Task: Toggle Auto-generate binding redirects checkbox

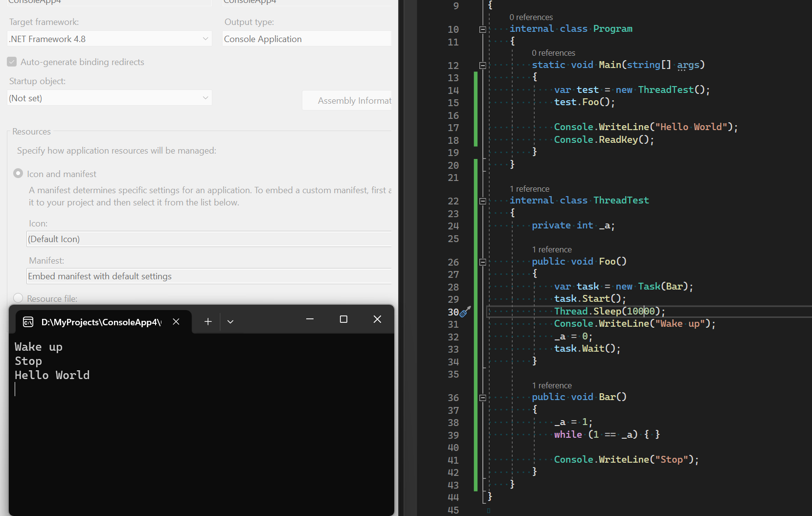Action: (x=12, y=62)
